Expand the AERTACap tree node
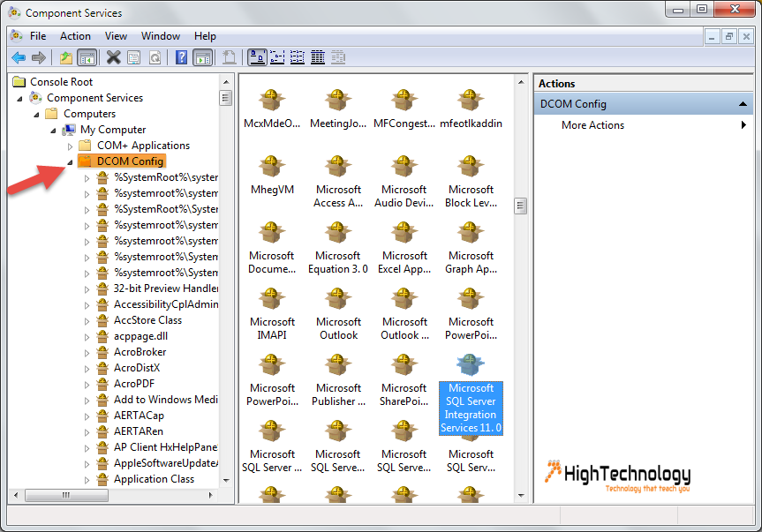This screenshot has height=532, width=762. click(x=87, y=416)
